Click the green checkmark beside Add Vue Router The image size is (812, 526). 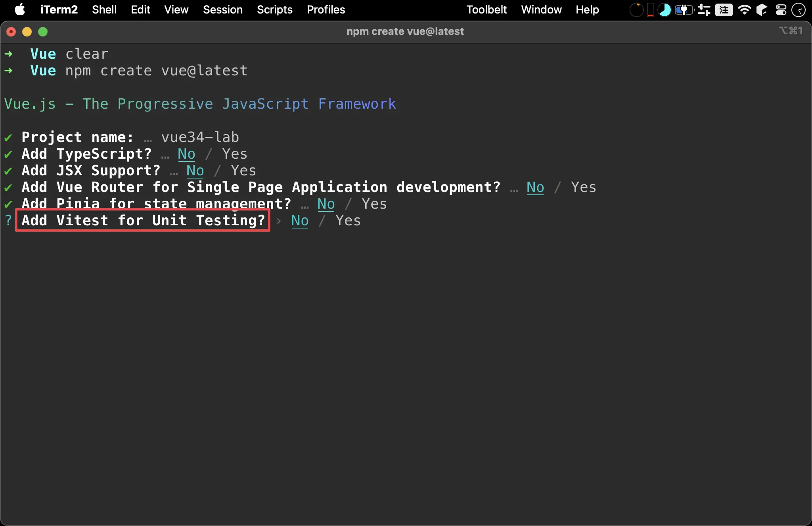pyautogui.click(x=8, y=188)
